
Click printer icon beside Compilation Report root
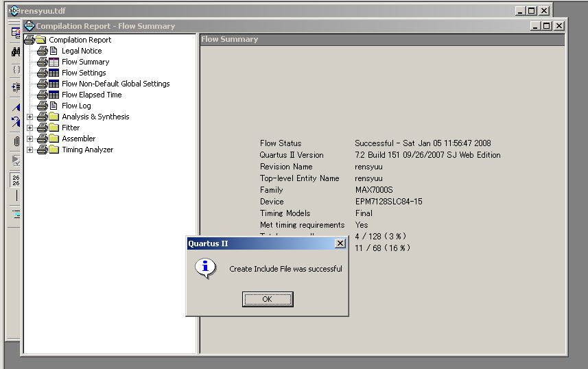(x=30, y=40)
